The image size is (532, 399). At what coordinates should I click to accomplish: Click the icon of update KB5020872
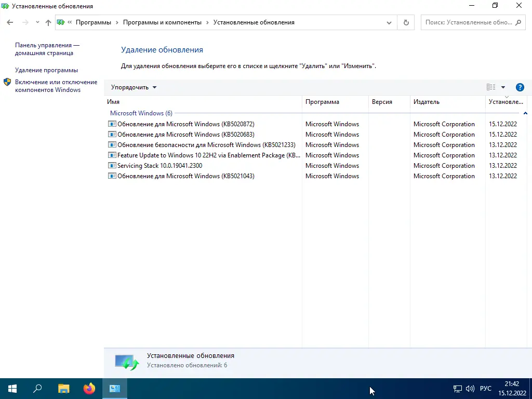click(x=112, y=124)
